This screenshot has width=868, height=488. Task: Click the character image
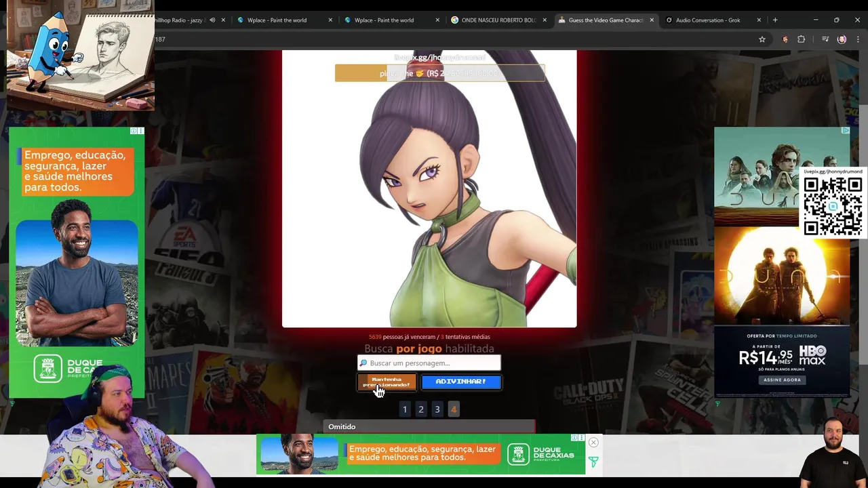point(429,189)
